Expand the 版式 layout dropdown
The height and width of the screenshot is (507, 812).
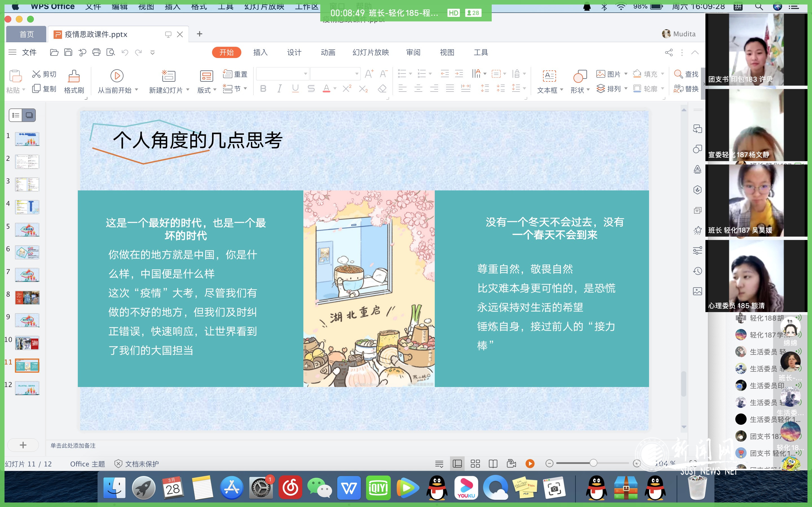coord(215,90)
